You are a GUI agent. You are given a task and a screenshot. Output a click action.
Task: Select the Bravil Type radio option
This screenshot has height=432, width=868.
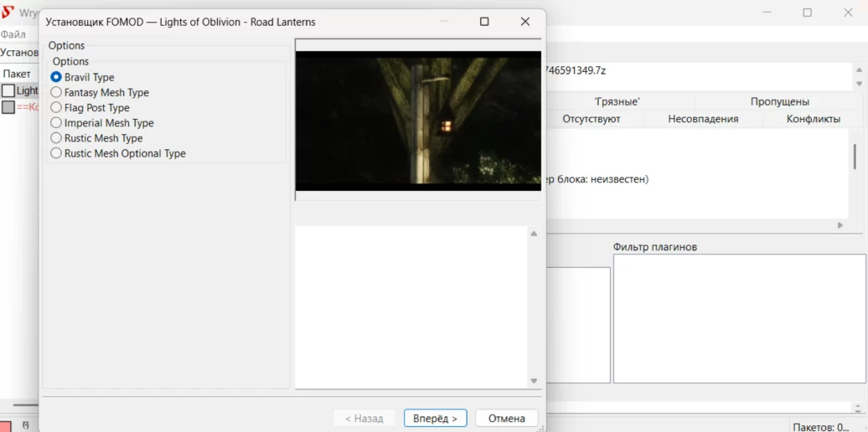tap(56, 77)
